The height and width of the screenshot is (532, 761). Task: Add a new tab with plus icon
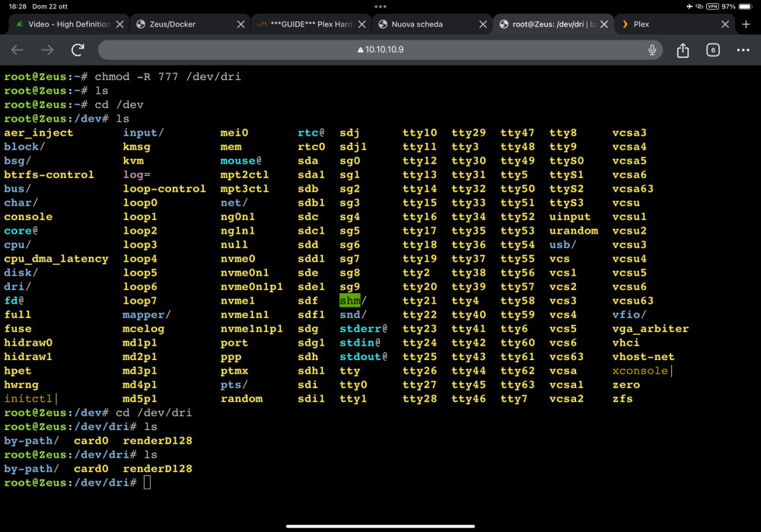pyautogui.click(x=746, y=24)
